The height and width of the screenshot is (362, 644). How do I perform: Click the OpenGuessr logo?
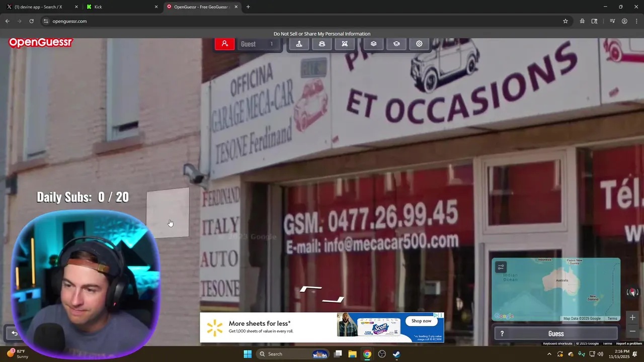click(x=41, y=43)
